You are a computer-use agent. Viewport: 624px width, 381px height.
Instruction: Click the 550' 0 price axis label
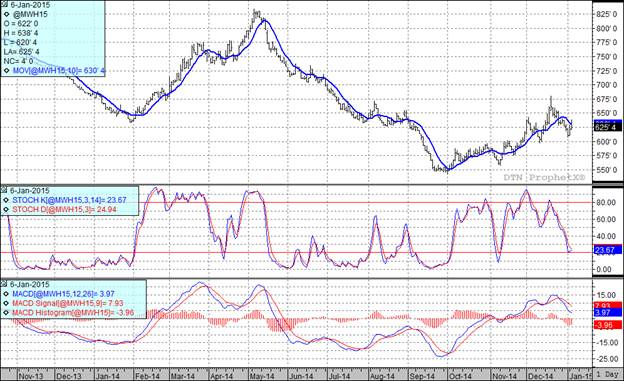point(606,170)
